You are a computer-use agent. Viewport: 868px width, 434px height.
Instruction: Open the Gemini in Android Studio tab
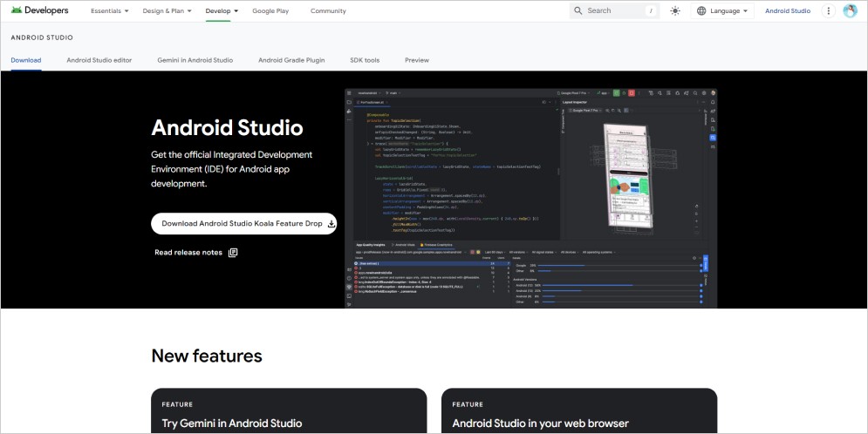click(x=195, y=60)
